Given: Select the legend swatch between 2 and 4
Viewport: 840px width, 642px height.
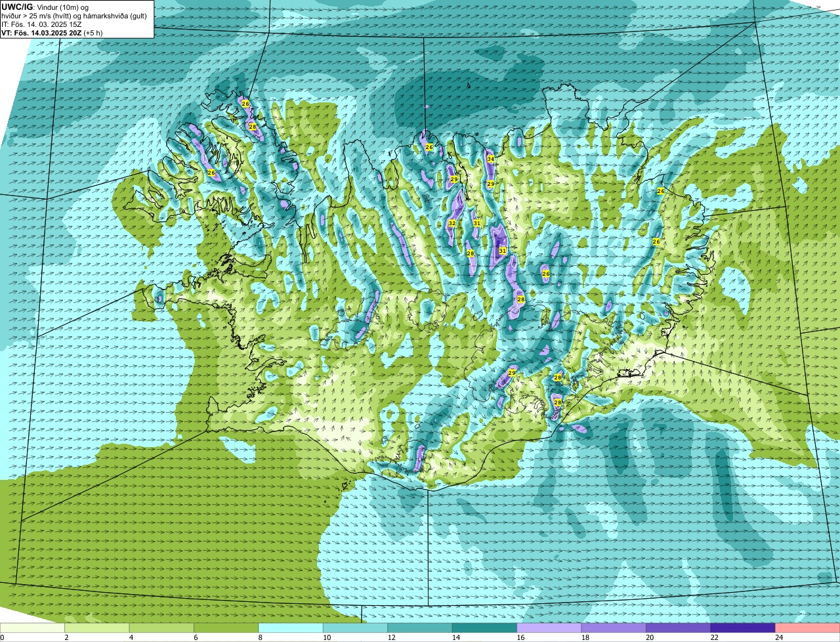Looking at the screenshot, I should [98, 628].
